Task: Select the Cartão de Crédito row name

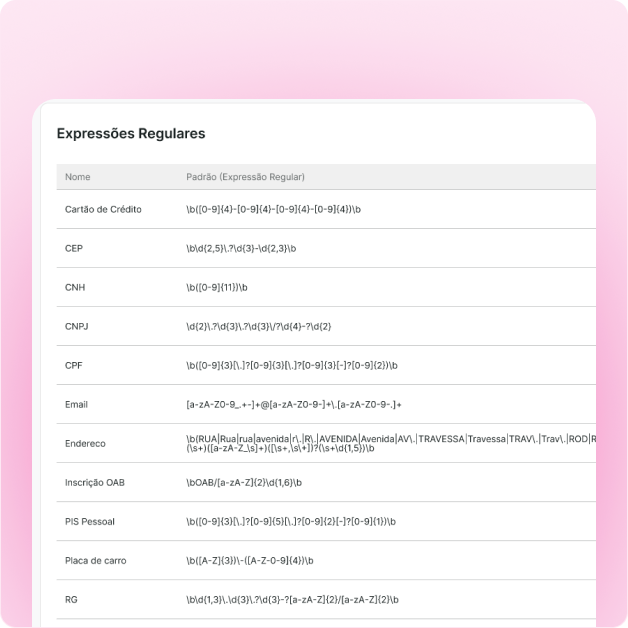Action: [103, 209]
